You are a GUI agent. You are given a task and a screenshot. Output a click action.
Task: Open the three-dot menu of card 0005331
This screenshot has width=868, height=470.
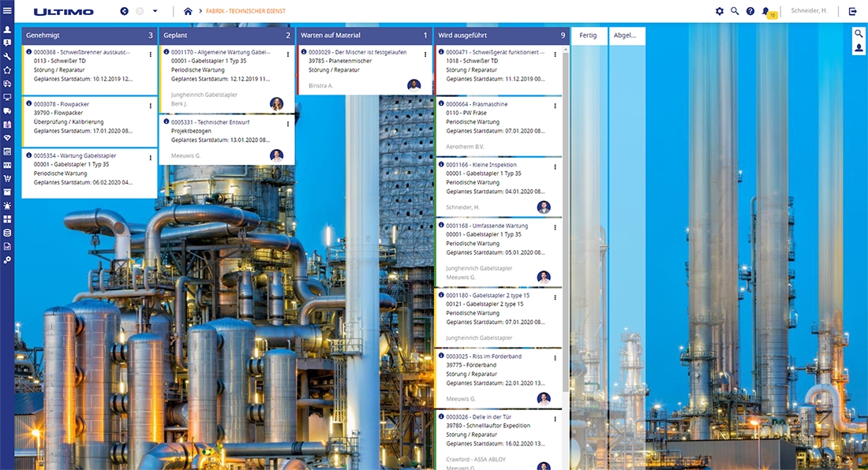[x=288, y=124]
